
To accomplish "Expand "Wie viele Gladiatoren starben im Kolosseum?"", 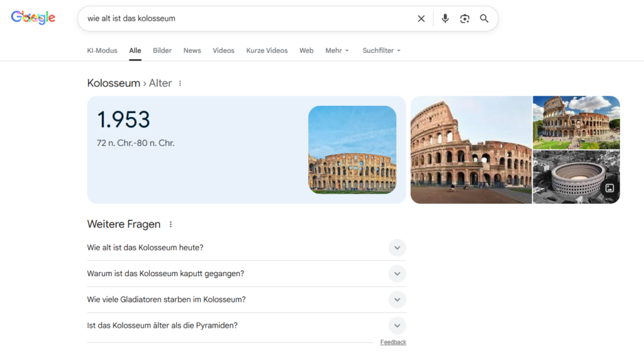I will tap(397, 299).
